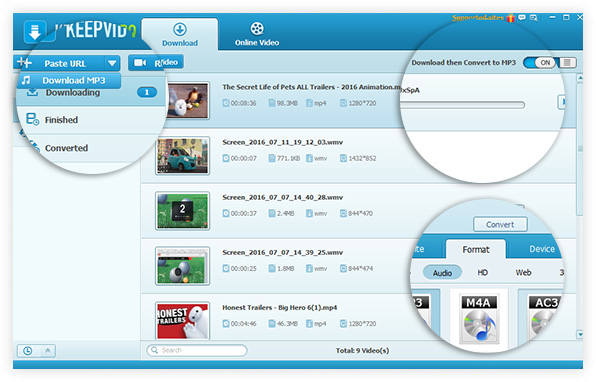The height and width of the screenshot is (382, 596).
Task: Click the '00:00:25' duration value
Action: pyautogui.click(x=243, y=268)
